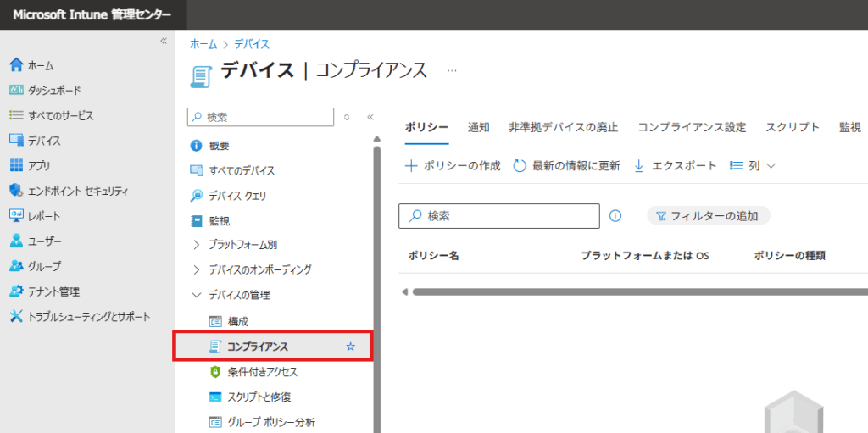This screenshot has height=433, width=868.
Task: Collapse the main left sidebar
Action: (164, 41)
